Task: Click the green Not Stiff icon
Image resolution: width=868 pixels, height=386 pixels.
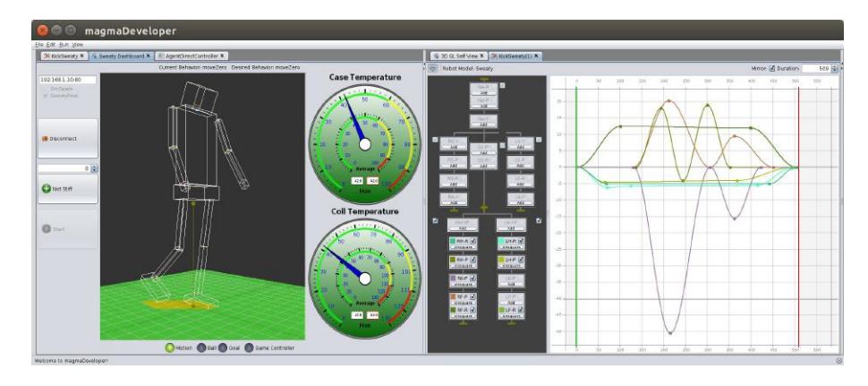Action: point(47,189)
